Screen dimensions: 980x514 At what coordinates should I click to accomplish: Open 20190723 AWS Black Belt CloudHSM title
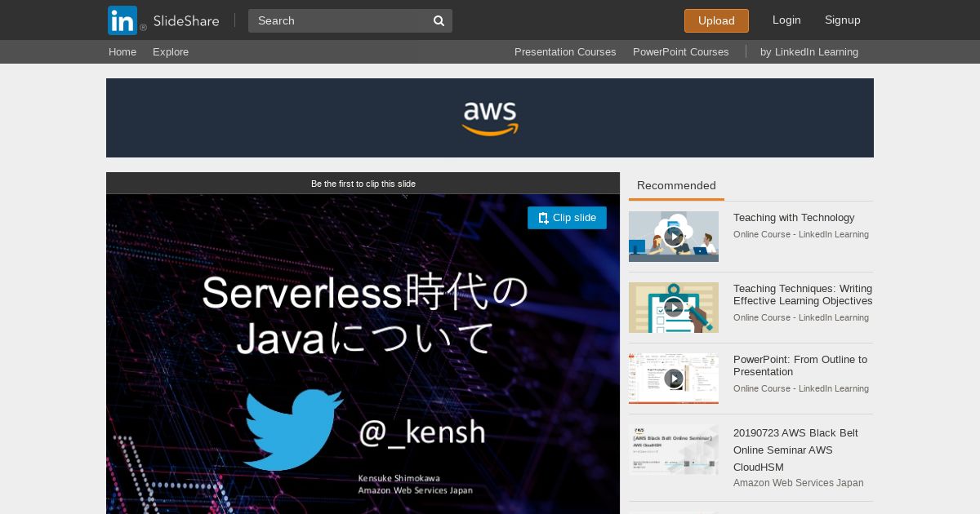[795, 450]
